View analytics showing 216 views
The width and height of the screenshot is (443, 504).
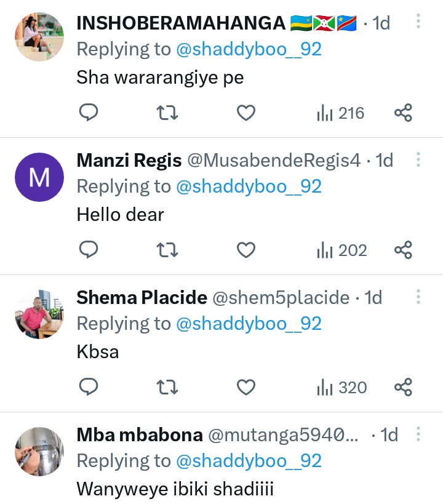(340, 113)
